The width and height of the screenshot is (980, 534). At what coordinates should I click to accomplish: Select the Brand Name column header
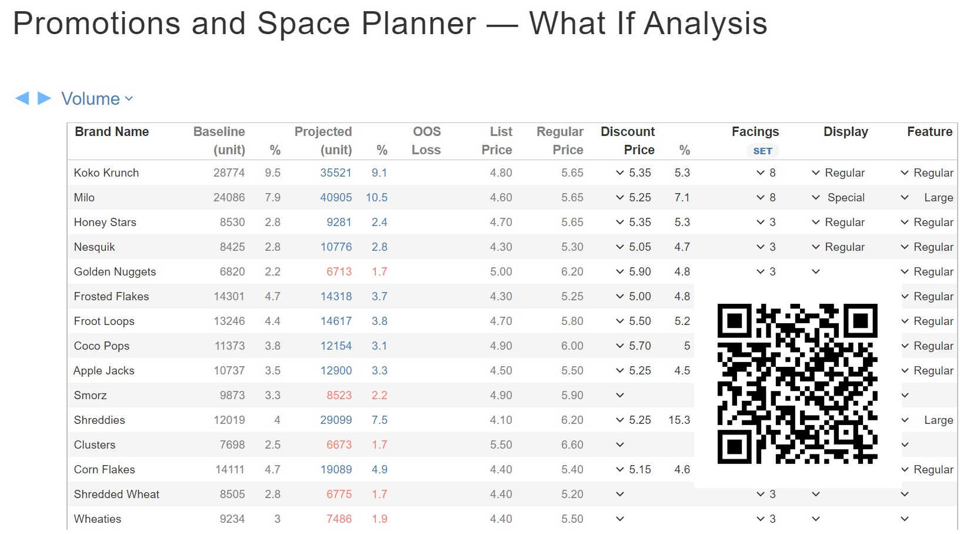point(112,132)
